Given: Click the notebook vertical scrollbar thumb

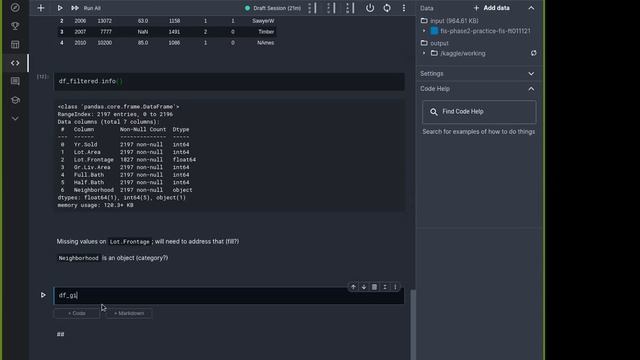Looking at the screenshot, I should (x=413, y=324).
